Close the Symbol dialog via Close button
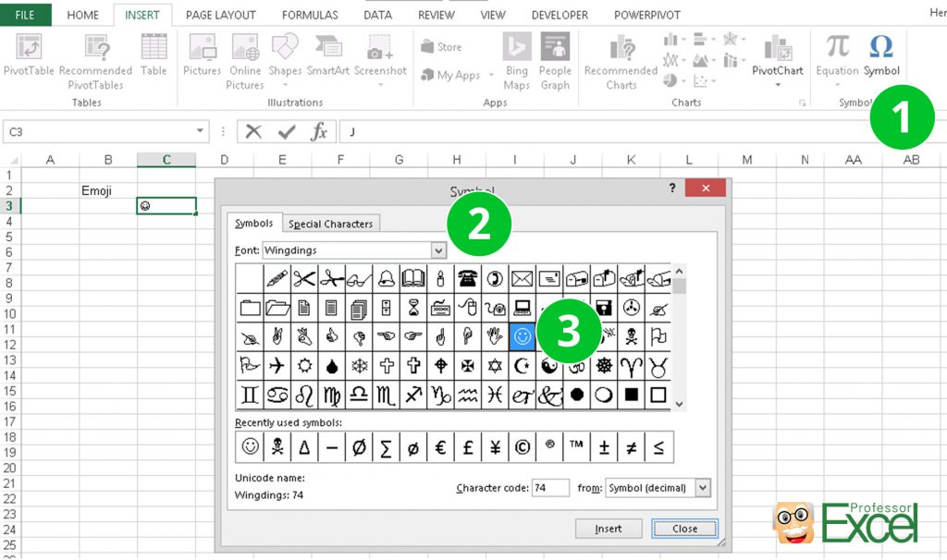The width and height of the screenshot is (947, 560). pyautogui.click(x=684, y=528)
